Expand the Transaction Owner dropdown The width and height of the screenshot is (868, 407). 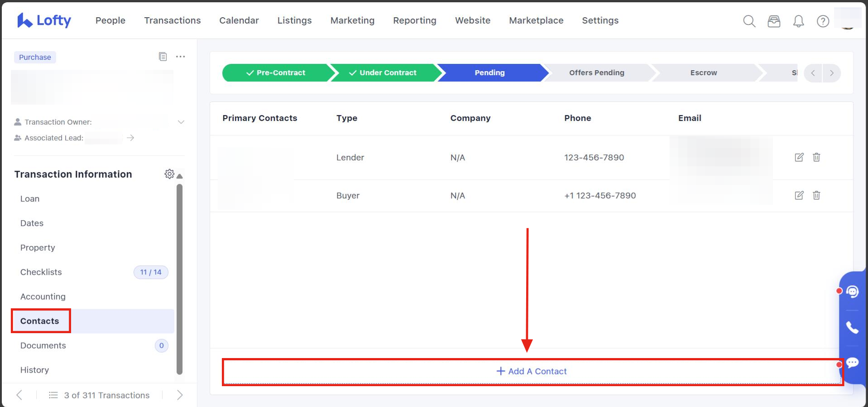coord(181,122)
